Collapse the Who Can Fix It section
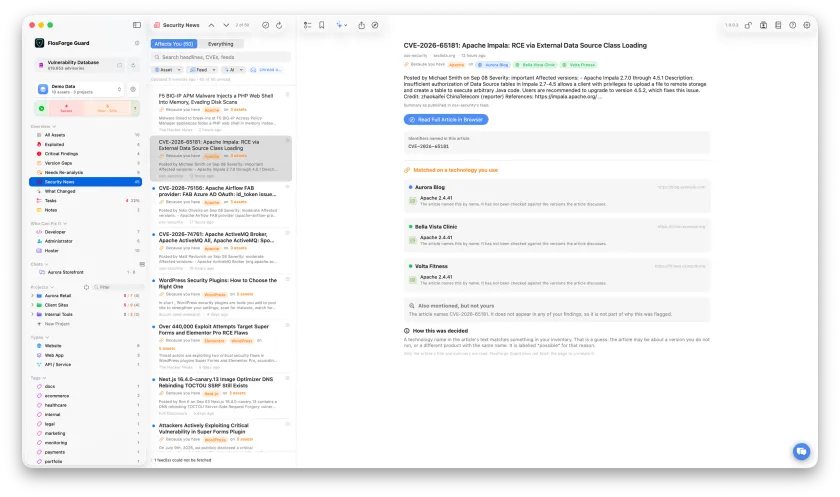 click(x=49, y=223)
